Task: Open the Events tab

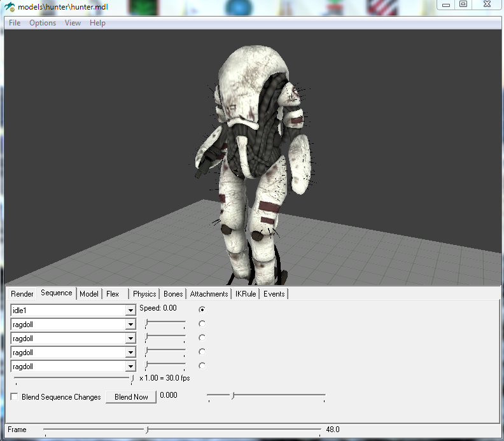Action: pyautogui.click(x=274, y=294)
